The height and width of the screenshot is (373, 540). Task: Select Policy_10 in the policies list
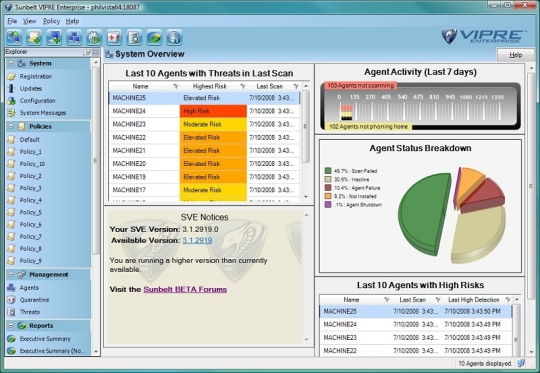coord(32,164)
